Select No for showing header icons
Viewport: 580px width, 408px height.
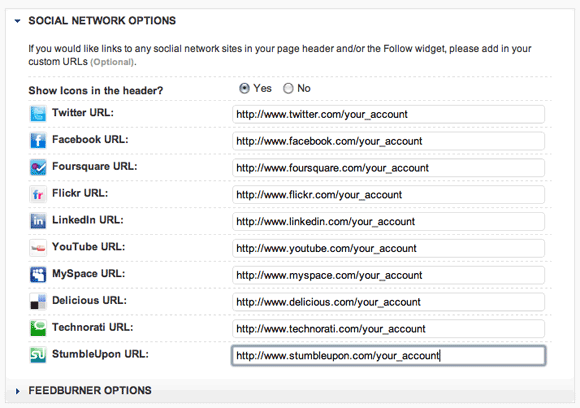pyautogui.click(x=288, y=88)
